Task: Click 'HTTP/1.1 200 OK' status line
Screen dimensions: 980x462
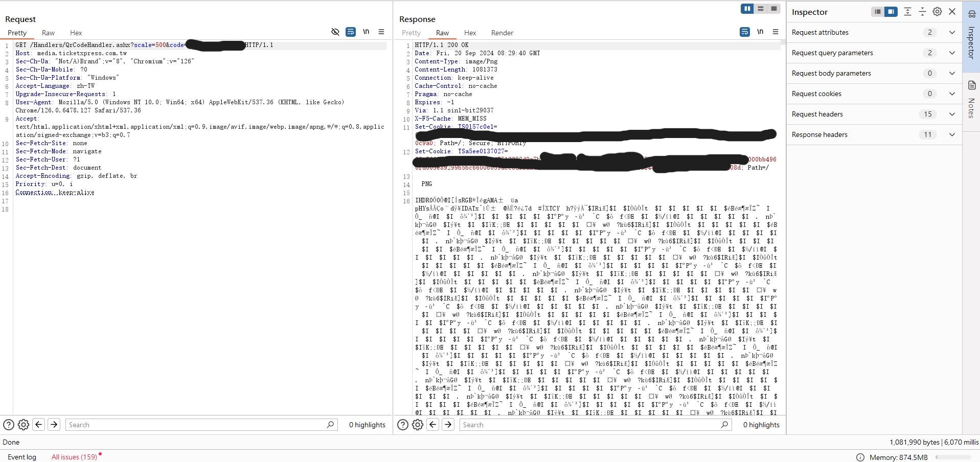Action: pyautogui.click(x=442, y=45)
